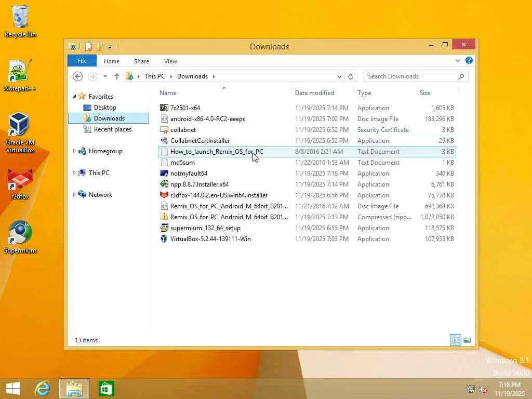Click the File Explorer taskbar button

tap(74, 389)
